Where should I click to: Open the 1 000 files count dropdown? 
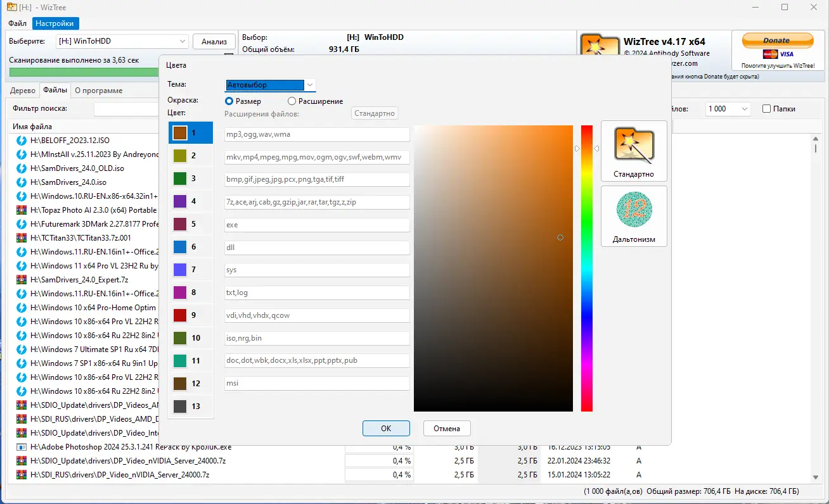pyautogui.click(x=728, y=109)
